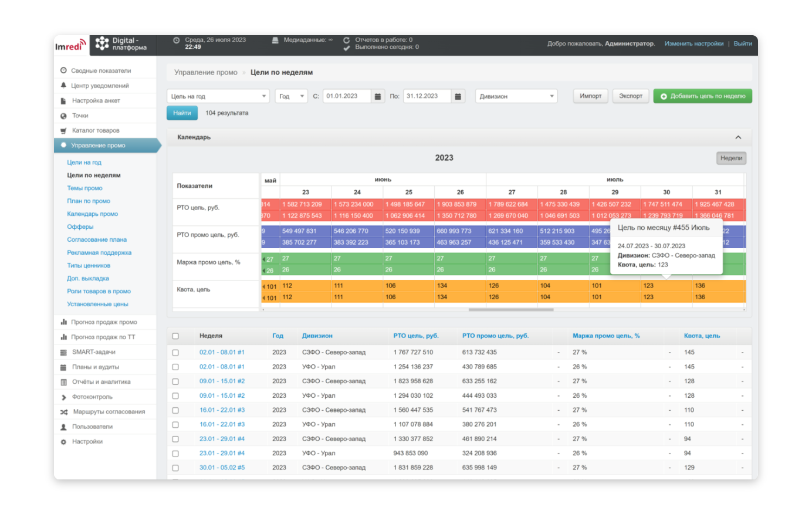Click the bell icon for Центр уведомлений
This screenshot has height=514, width=812.
click(63, 86)
